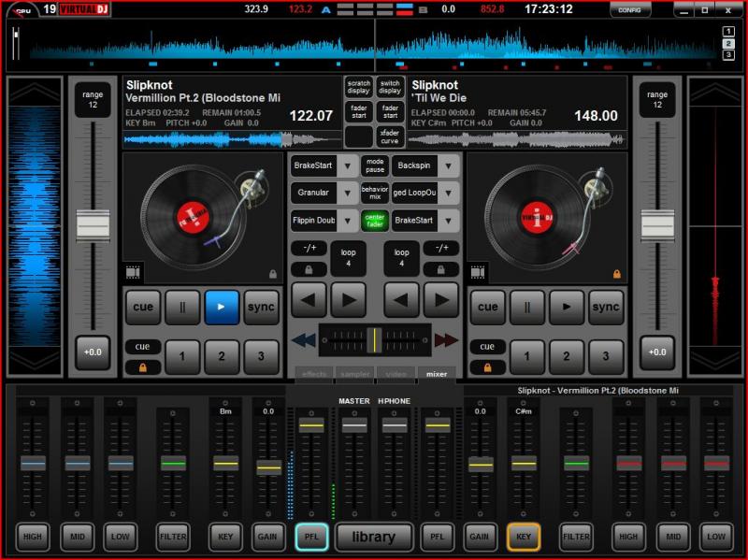The height and width of the screenshot is (560, 748).
Task: Click the xfader curve selector
Action: click(x=390, y=136)
